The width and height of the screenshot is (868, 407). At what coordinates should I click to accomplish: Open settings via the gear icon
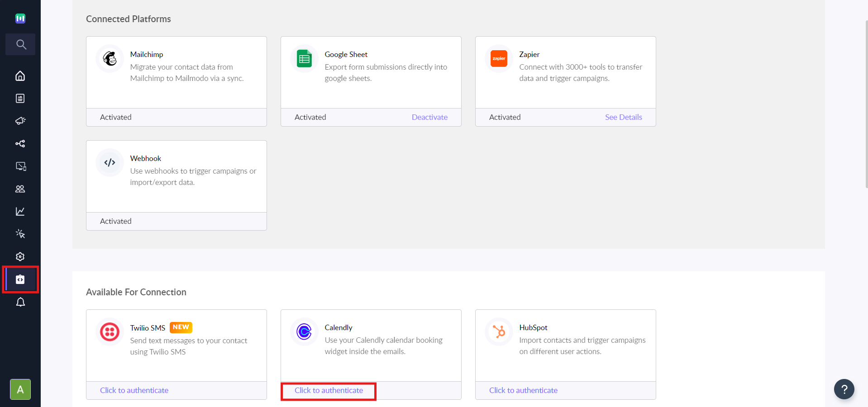click(20, 256)
